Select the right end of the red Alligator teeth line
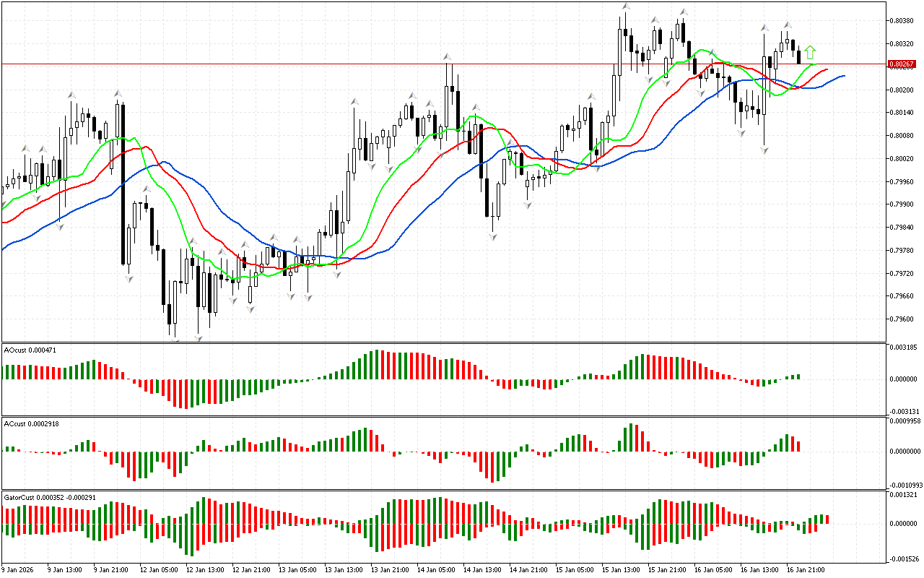 pos(827,70)
